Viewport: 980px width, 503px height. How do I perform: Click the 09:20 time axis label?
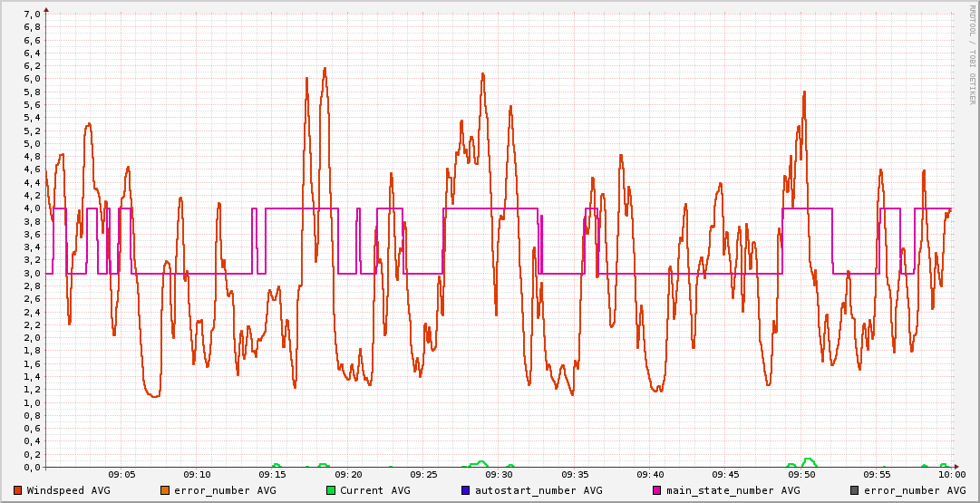point(348,475)
